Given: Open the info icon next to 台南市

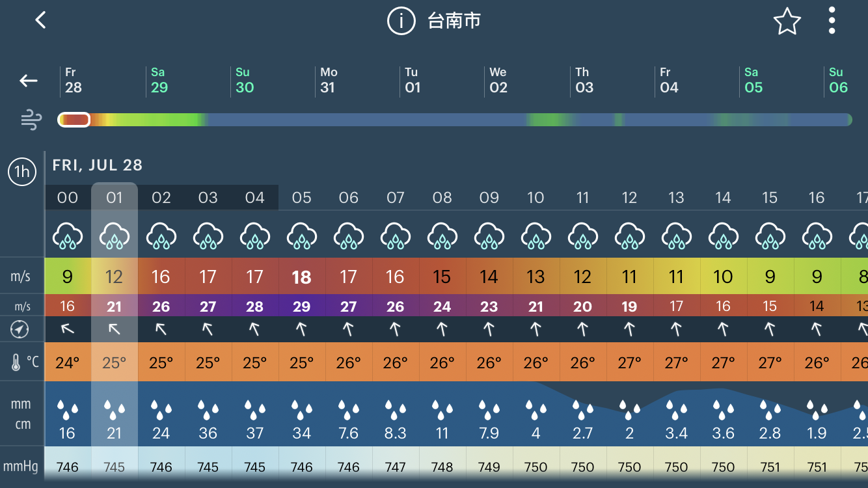Looking at the screenshot, I should [401, 21].
